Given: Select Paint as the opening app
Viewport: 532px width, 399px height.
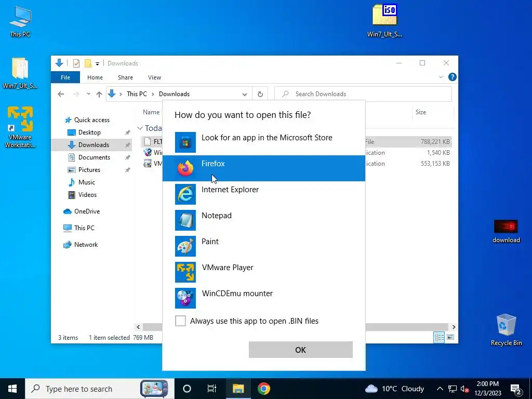Looking at the screenshot, I should (x=263, y=246).
